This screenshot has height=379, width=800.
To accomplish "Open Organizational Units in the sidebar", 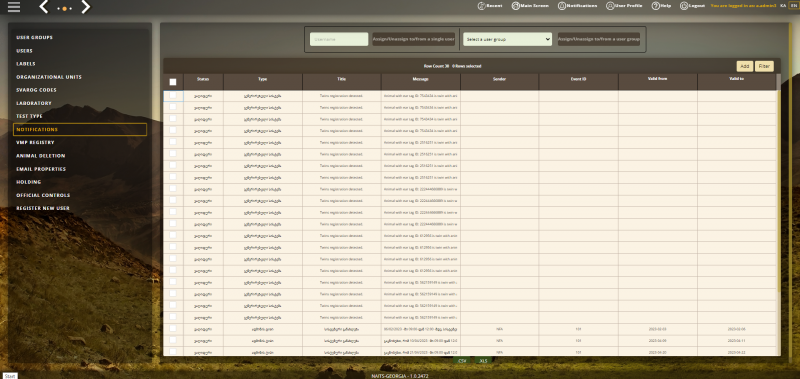I will click(x=49, y=77).
